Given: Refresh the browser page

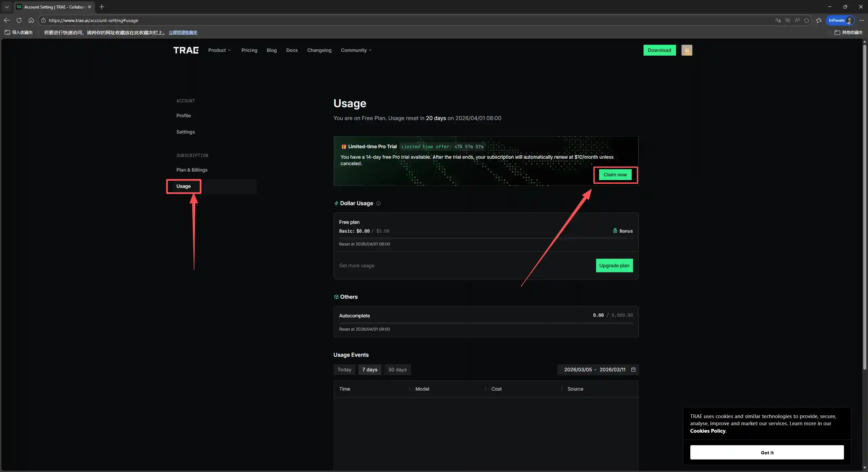Looking at the screenshot, I should click(x=19, y=20).
